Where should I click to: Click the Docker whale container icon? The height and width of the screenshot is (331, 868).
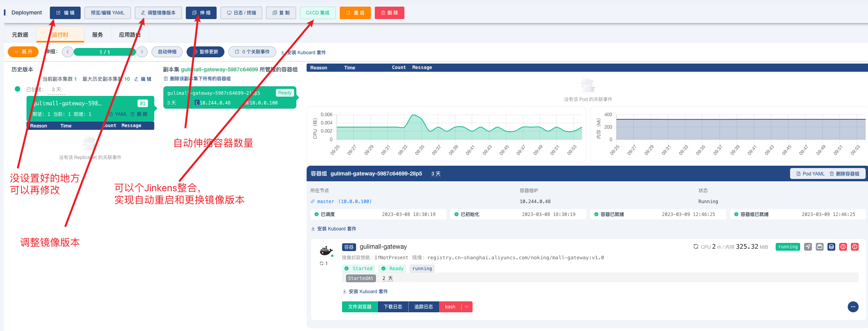(326, 251)
